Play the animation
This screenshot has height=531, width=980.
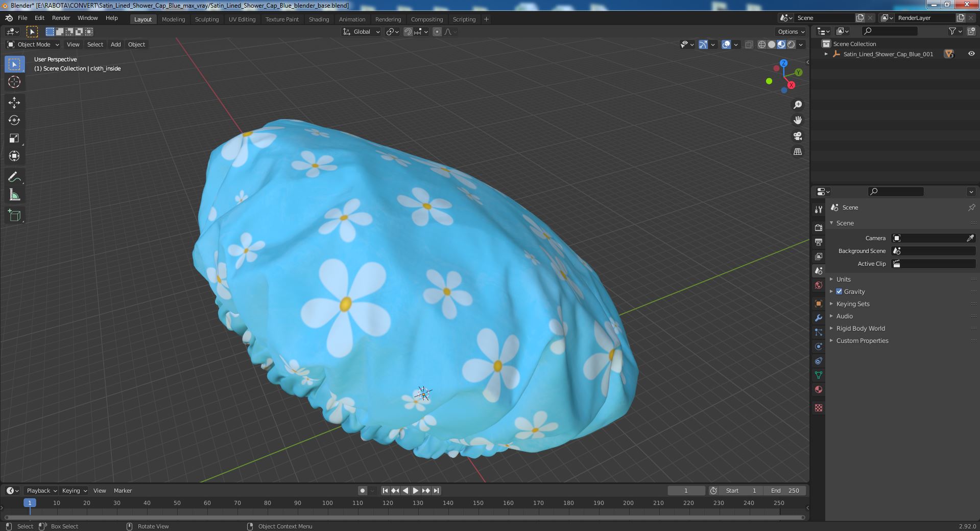(416, 491)
